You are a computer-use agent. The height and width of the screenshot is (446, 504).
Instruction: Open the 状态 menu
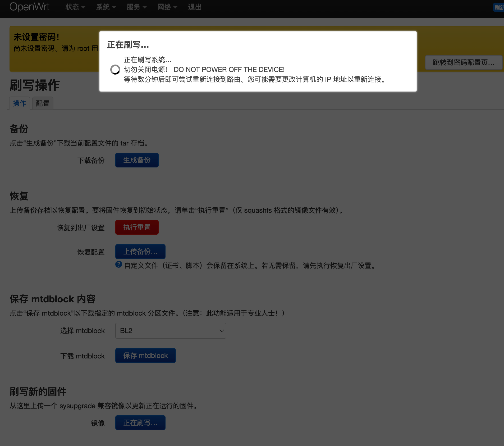(x=75, y=7)
